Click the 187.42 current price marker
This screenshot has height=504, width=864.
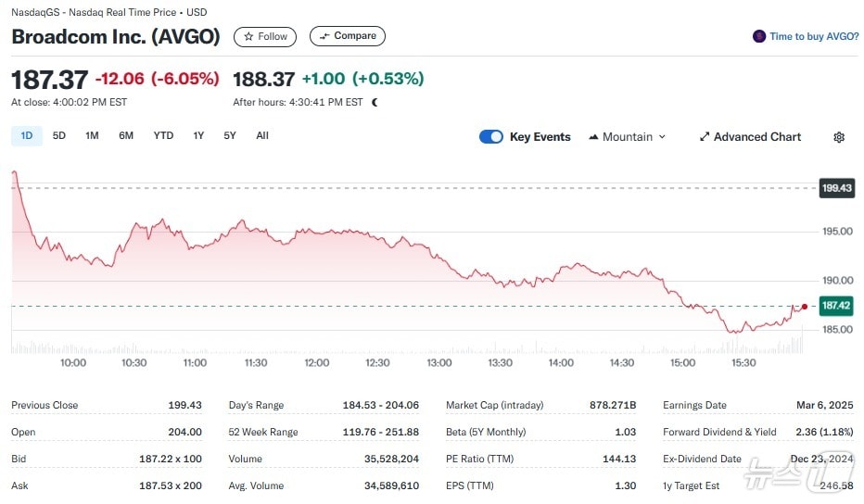tap(836, 305)
